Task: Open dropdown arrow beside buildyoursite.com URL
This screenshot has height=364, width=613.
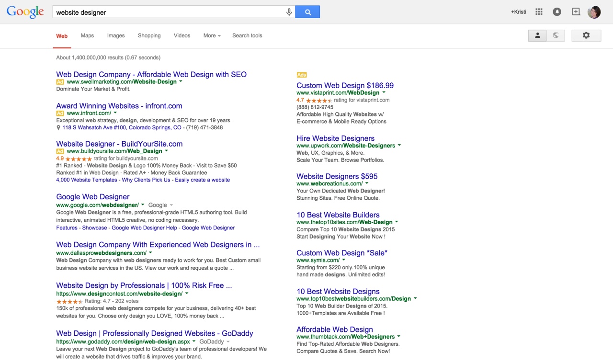Action: [166, 151]
